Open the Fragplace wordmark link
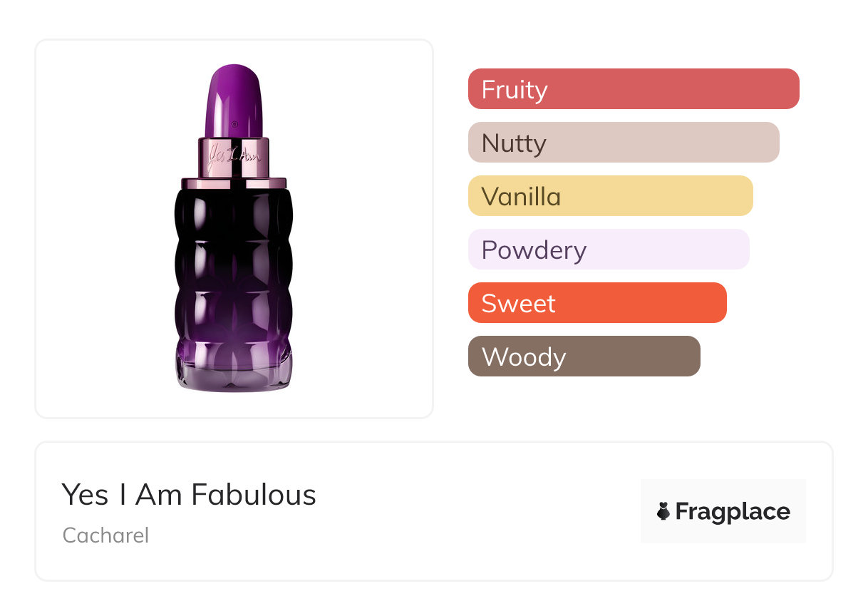The width and height of the screenshot is (868, 616). (x=732, y=511)
